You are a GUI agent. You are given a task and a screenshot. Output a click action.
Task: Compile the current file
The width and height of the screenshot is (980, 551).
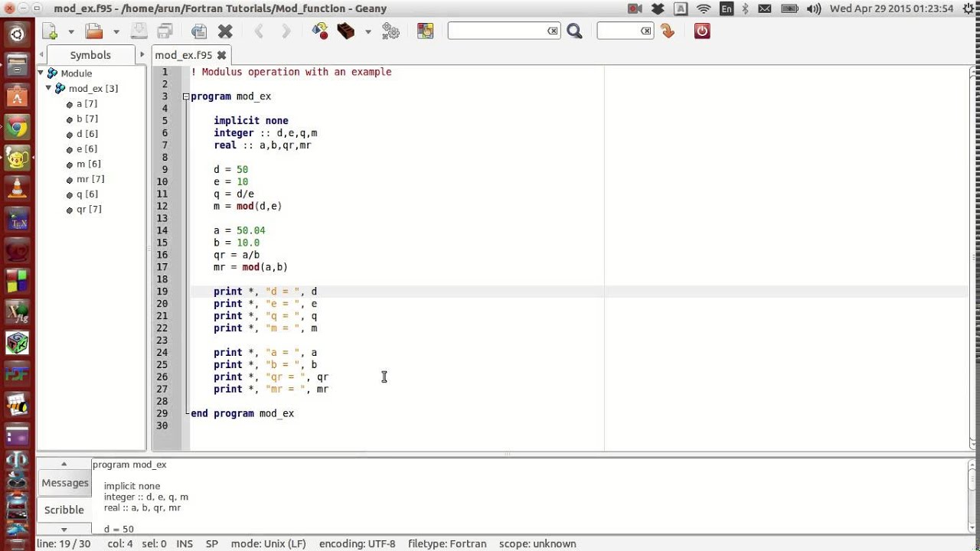(x=320, y=31)
